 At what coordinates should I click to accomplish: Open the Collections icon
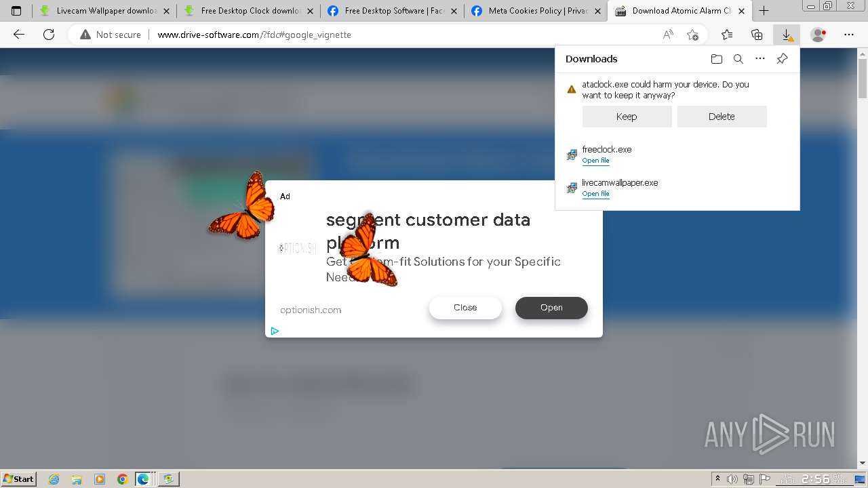(x=757, y=35)
